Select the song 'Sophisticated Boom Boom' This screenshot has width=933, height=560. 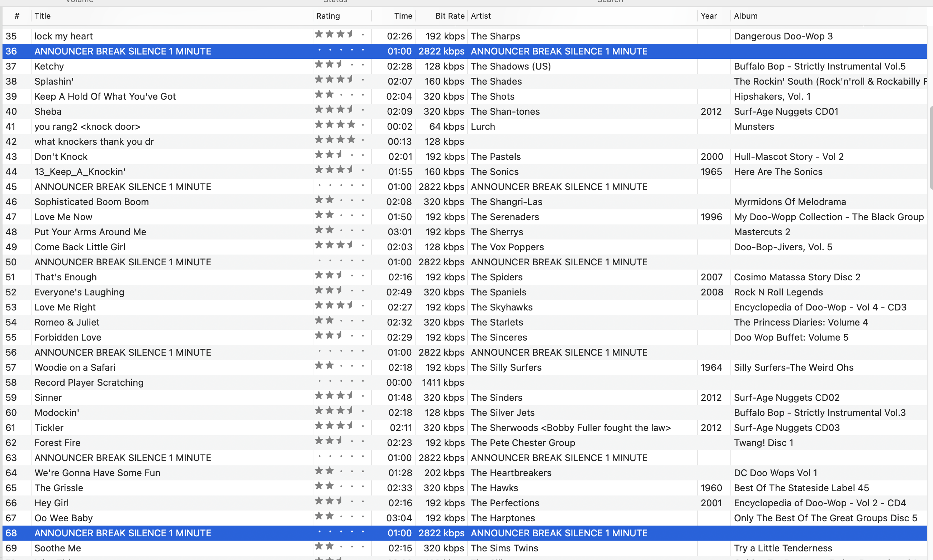click(x=91, y=202)
